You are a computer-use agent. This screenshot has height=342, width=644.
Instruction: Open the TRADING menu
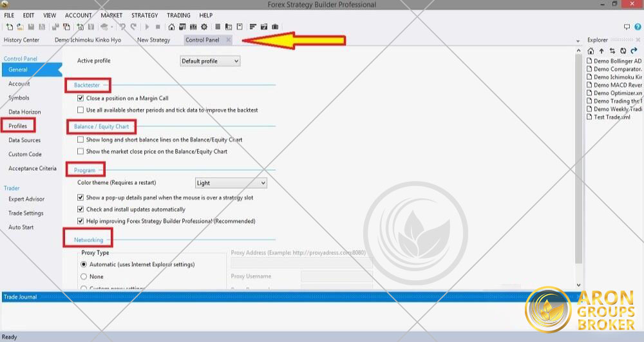[x=178, y=15]
